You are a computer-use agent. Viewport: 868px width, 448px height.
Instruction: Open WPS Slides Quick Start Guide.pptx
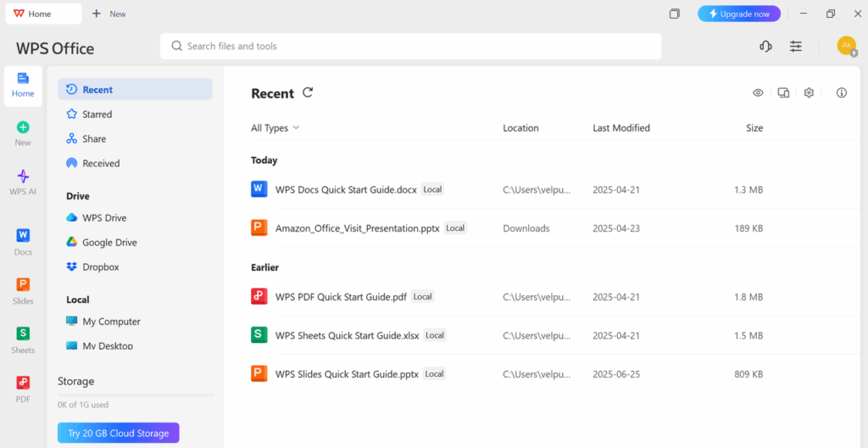(x=347, y=374)
